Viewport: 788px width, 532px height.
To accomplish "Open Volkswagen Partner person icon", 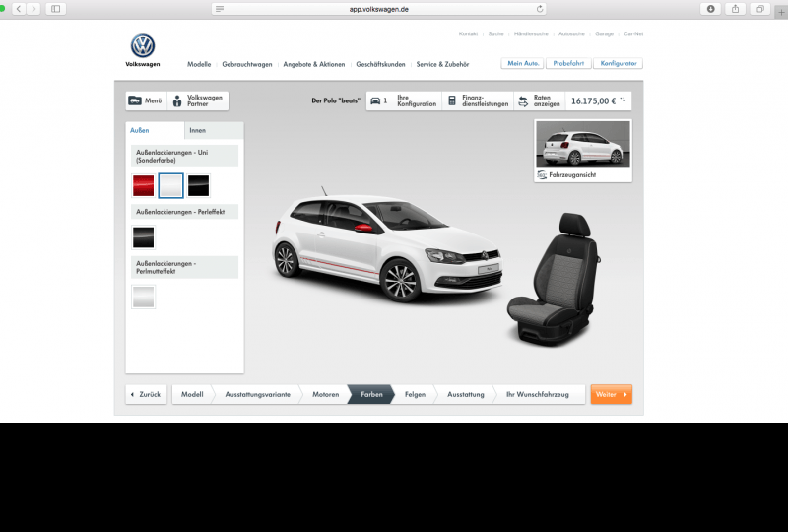I will pos(177,100).
